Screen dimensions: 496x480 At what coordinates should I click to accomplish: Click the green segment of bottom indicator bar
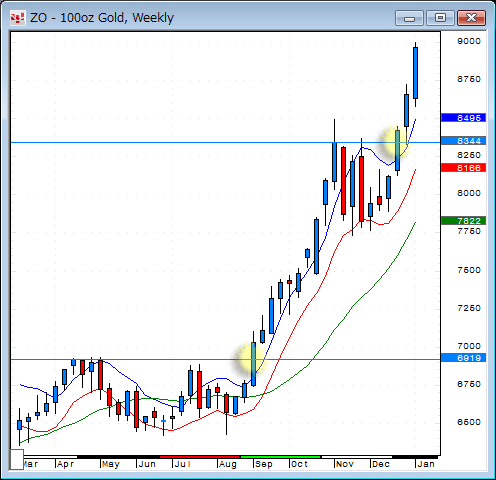pyautogui.click(x=280, y=457)
